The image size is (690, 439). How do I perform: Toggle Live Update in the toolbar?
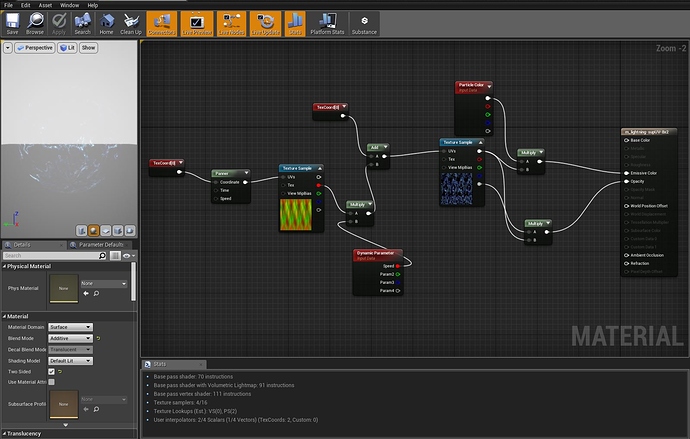[x=265, y=24]
